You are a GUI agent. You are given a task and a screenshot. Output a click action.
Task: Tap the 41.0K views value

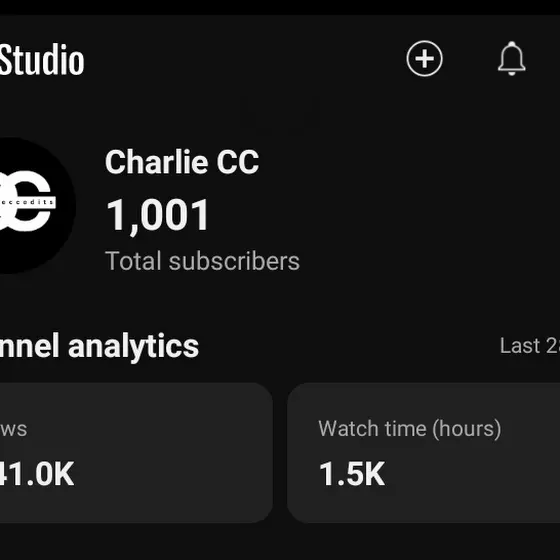[37, 474]
